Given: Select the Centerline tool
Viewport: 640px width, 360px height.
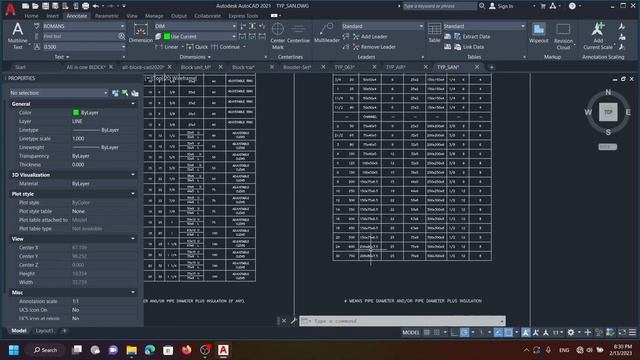Looking at the screenshot, I should pos(298,33).
